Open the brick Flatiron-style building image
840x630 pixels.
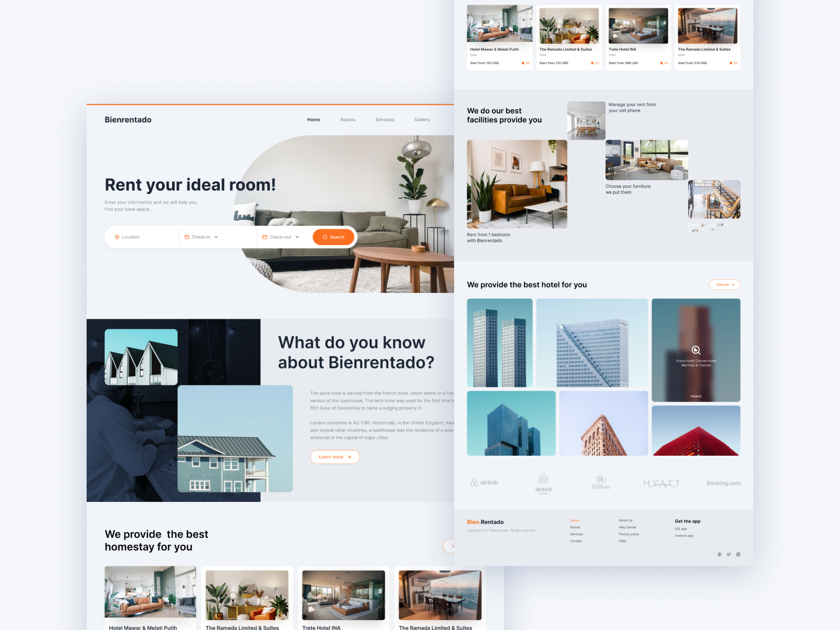pos(604,423)
